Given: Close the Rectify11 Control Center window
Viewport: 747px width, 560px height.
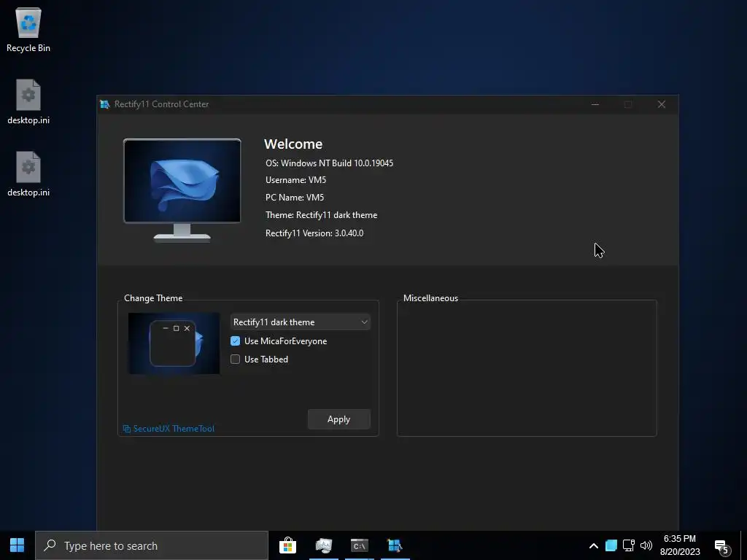Looking at the screenshot, I should click(x=662, y=104).
